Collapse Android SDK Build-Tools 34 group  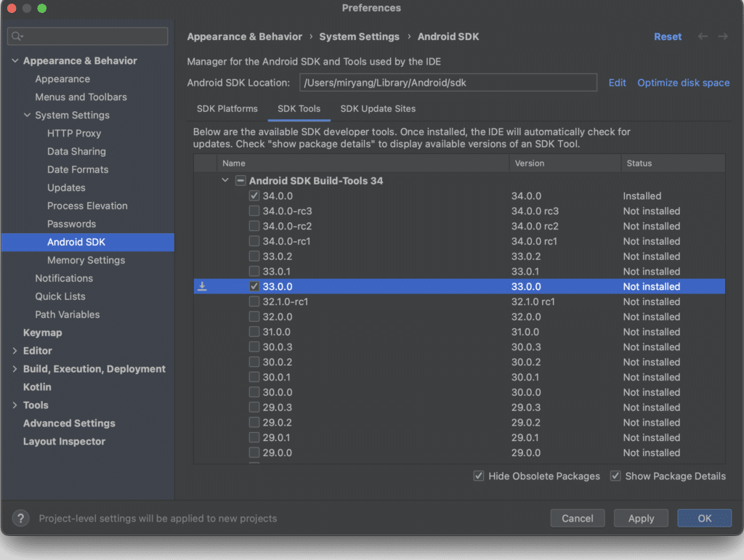pyautogui.click(x=225, y=181)
